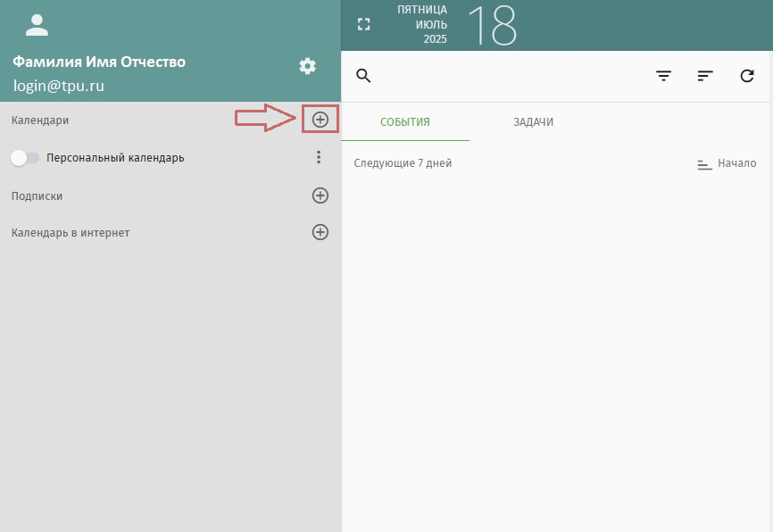Toggle the Персональный календарь switch
773x532 pixels.
click(x=25, y=158)
